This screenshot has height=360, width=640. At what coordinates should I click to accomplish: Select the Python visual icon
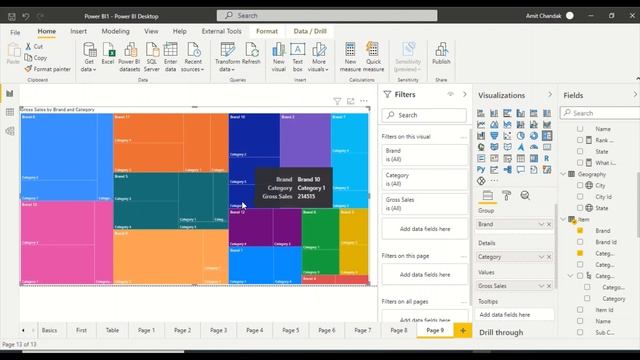pos(481,169)
